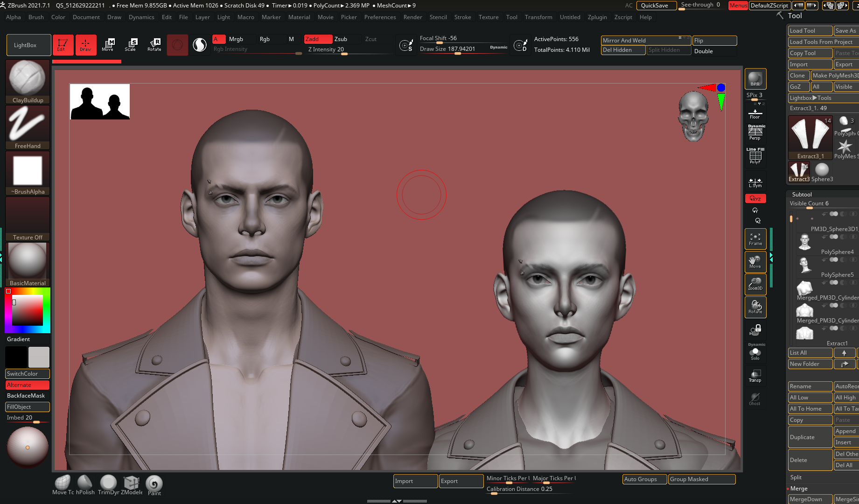The height and width of the screenshot is (504, 859).
Task: Click the BPR render icon
Action: 755,79
